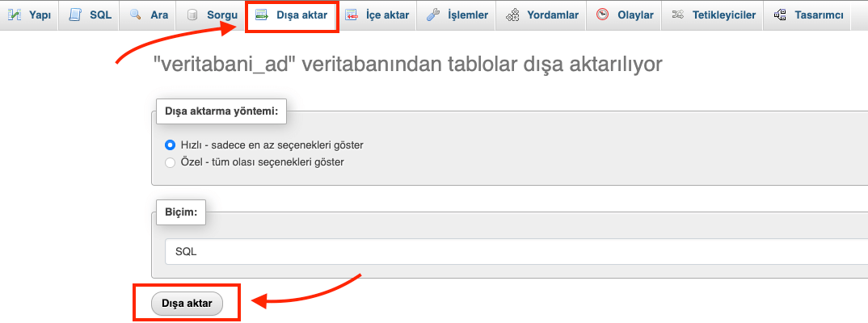Click the İçe aktar import icon
The image size is (868, 323).
pos(352,15)
